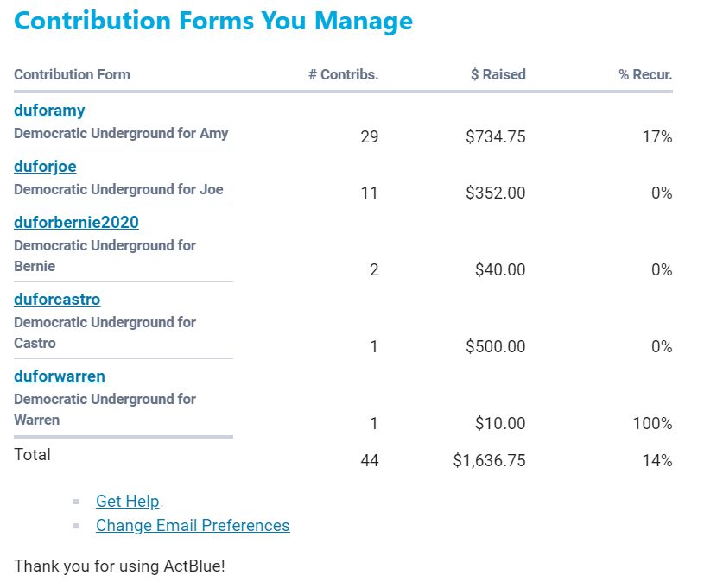Click the bullet icon beside Change Email Preferences
704x588 pixels.
coord(77,525)
